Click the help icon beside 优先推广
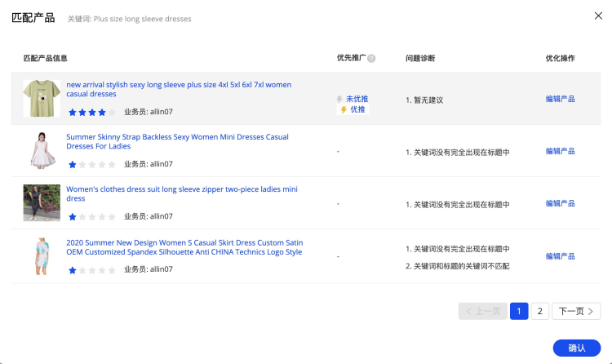 (371, 59)
